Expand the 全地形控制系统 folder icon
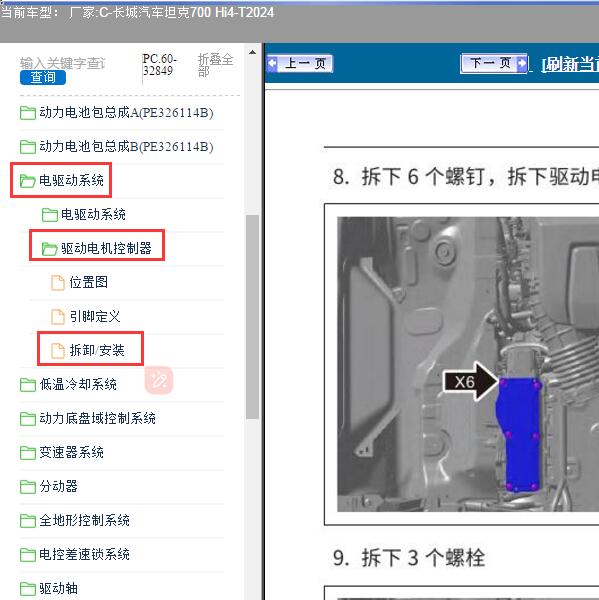599x600 pixels. point(28,520)
